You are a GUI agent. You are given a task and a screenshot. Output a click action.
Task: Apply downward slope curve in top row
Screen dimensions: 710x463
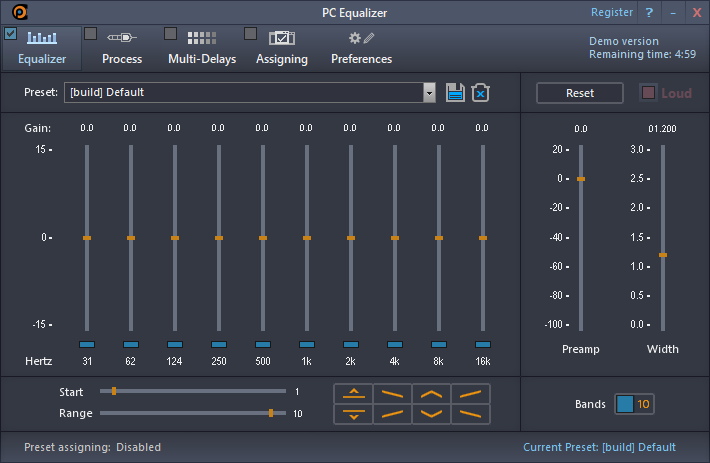tap(393, 393)
